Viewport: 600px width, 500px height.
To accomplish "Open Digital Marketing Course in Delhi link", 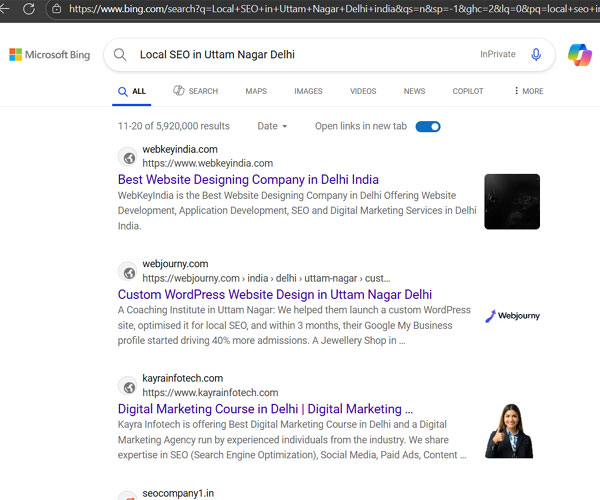I will coord(265,409).
